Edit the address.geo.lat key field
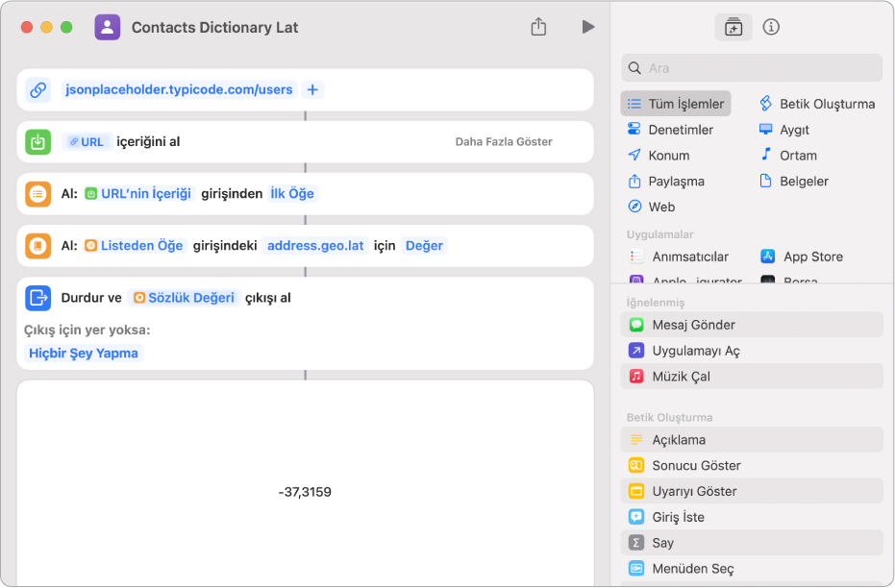The image size is (895, 588). tap(315, 246)
